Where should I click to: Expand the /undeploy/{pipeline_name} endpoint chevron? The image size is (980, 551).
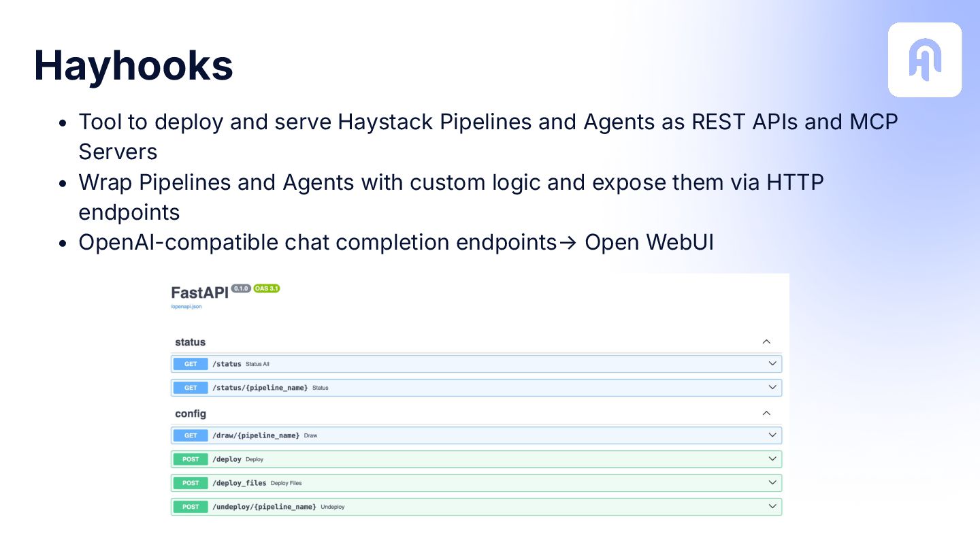point(772,507)
